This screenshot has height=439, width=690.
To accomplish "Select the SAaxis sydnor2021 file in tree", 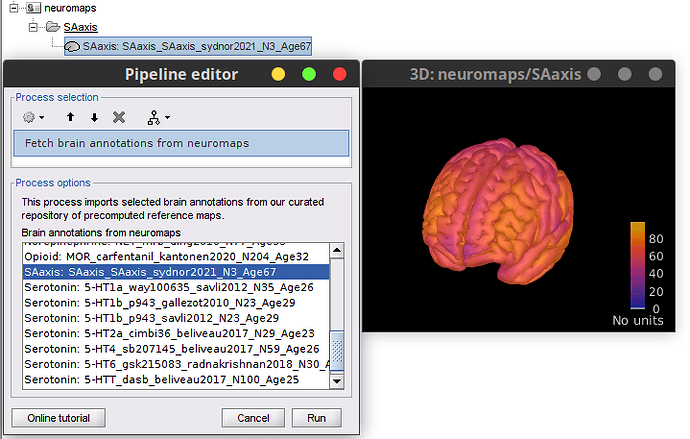I will (x=199, y=46).
